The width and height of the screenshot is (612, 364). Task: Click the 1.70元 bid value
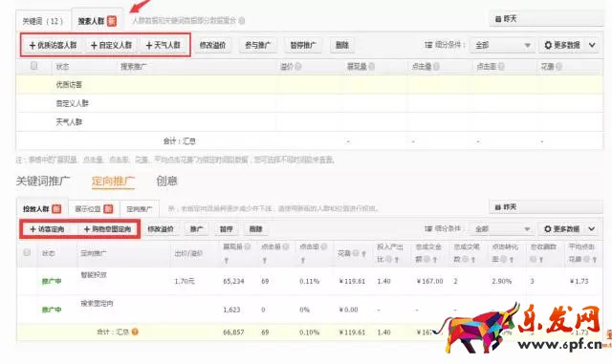coord(185,281)
